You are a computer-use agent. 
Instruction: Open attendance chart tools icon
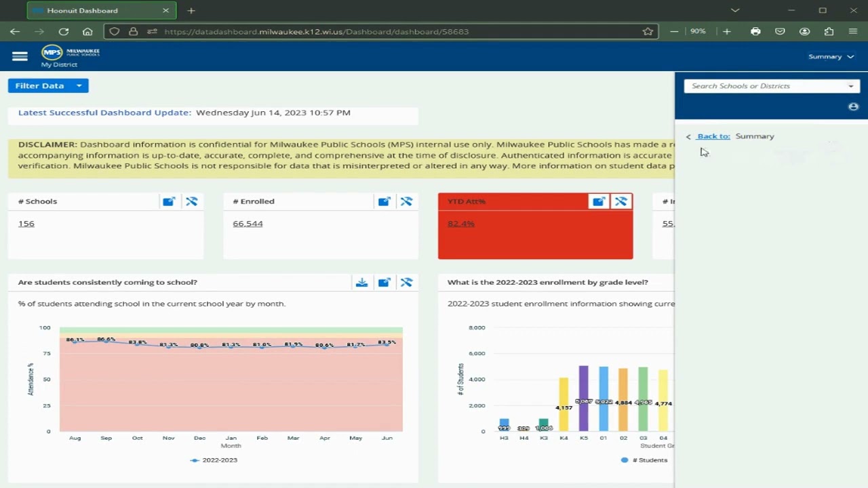coord(406,283)
